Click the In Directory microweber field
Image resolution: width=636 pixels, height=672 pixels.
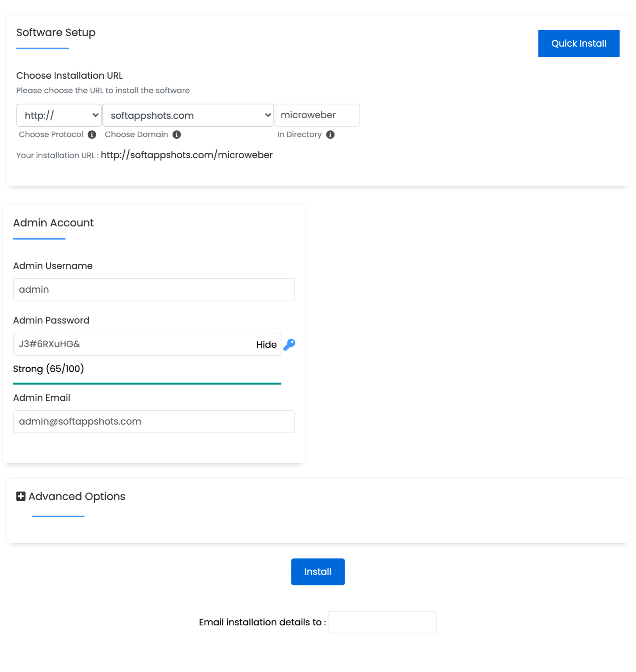click(x=317, y=115)
